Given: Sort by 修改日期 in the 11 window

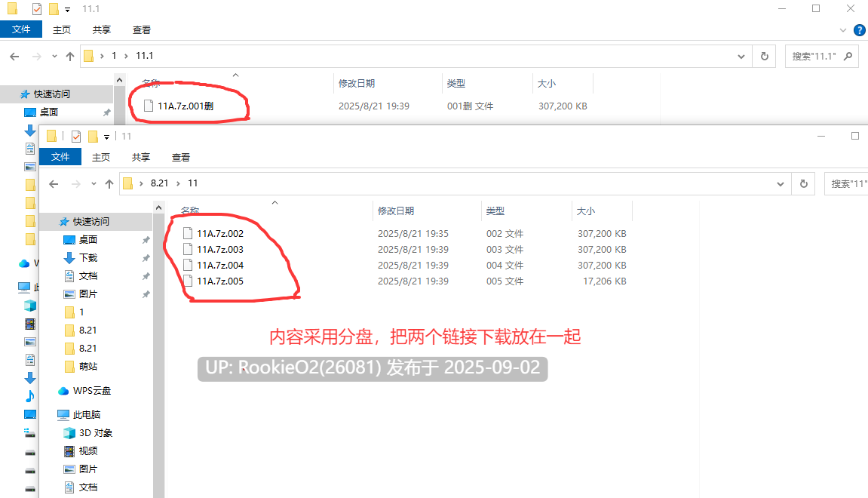Looking at the screenshot, I should coord(396,211).
